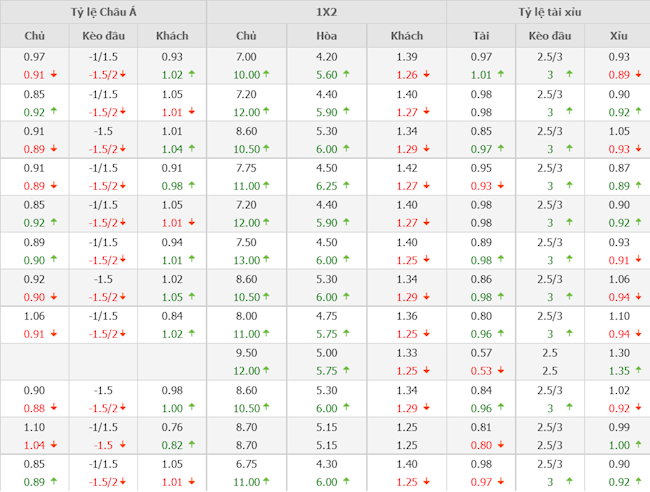
Task: Click the 6.75 odds value
Action: click(x=246, y=465)
